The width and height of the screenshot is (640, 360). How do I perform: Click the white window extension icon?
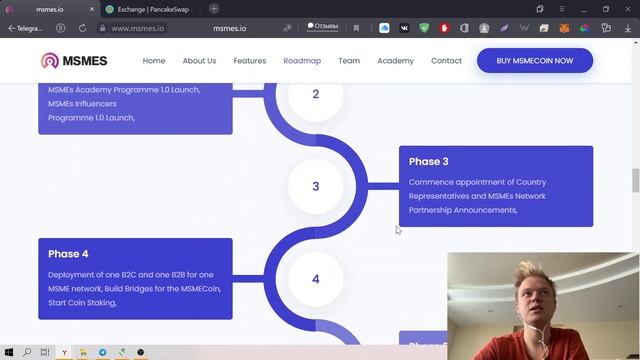tap(544, 28)
